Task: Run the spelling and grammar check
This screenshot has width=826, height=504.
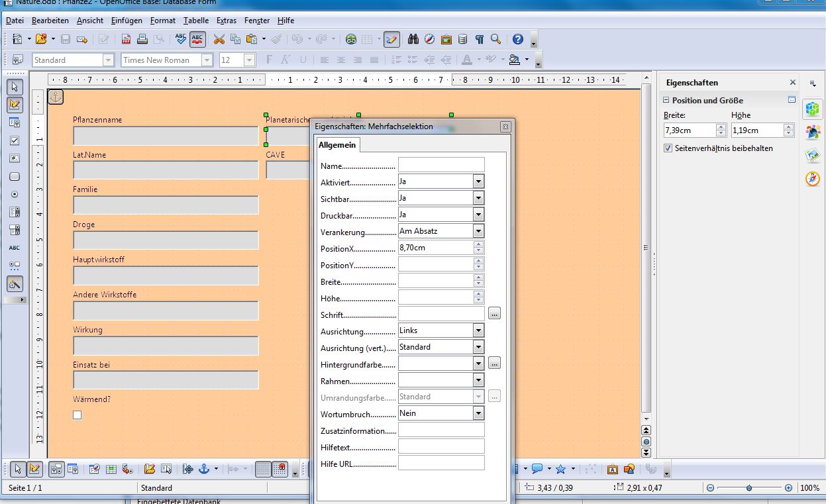Action: coord(181,39)
